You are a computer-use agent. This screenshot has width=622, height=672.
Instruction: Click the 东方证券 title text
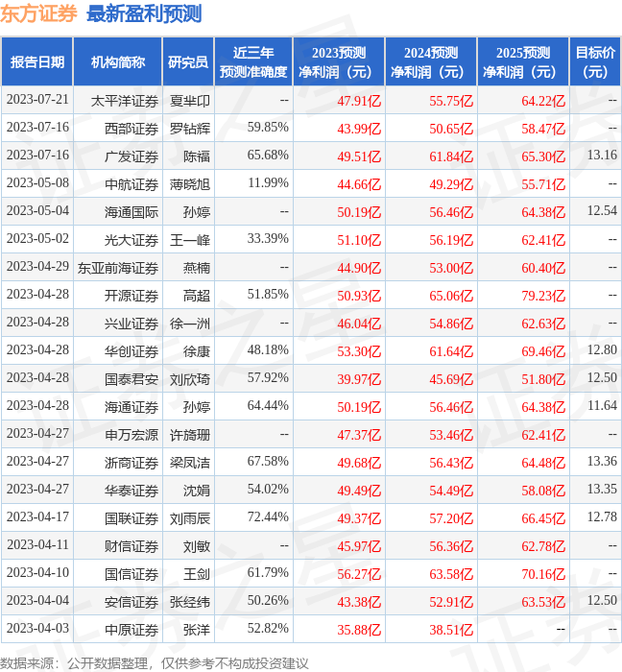(x=38, y=13)
